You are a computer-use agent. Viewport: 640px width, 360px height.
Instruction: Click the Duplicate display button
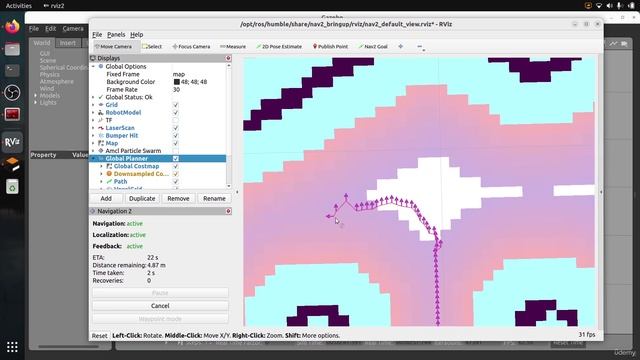pyautogui.click(x=142, y=198)
